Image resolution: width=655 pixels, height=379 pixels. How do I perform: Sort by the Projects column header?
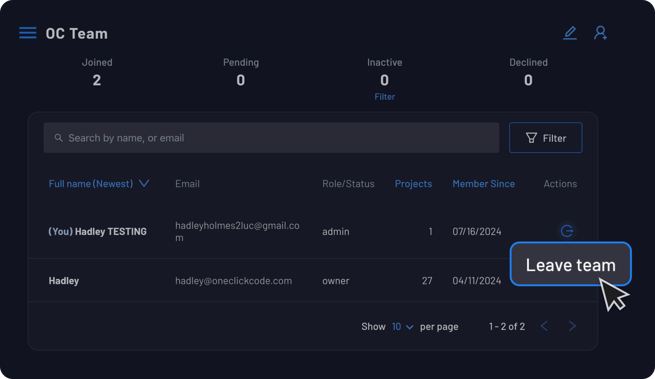coord(413,183)
